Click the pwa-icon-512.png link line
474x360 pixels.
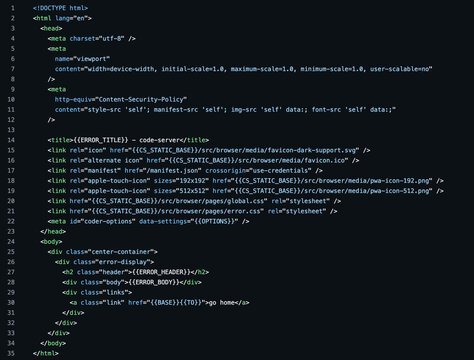coord(246,191)
